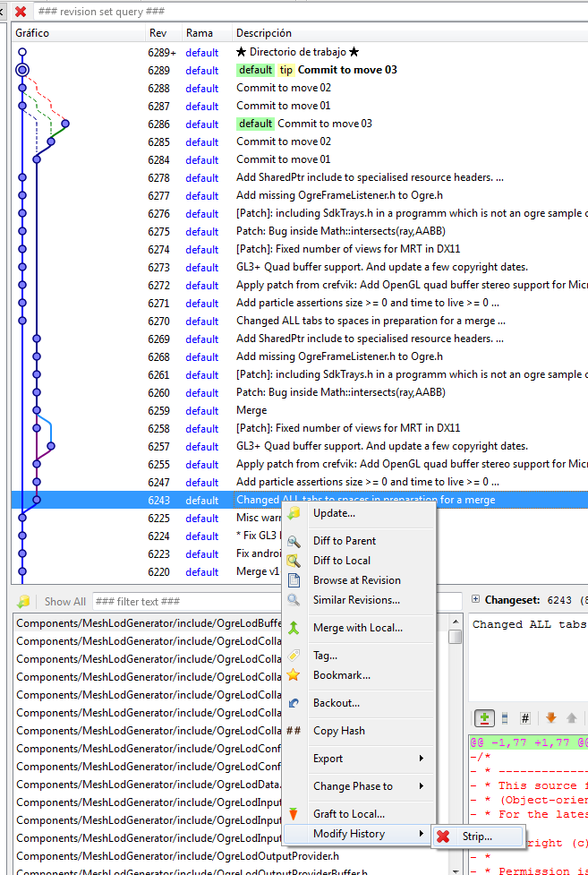
Task: Expand the Export submenu arrow
Action: click(422, 759)
